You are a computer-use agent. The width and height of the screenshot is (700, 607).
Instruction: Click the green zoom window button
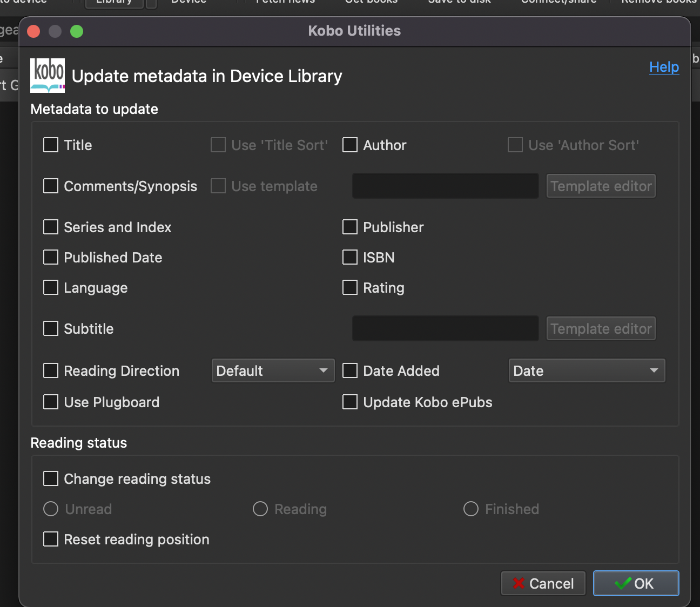tap(77, 31)
